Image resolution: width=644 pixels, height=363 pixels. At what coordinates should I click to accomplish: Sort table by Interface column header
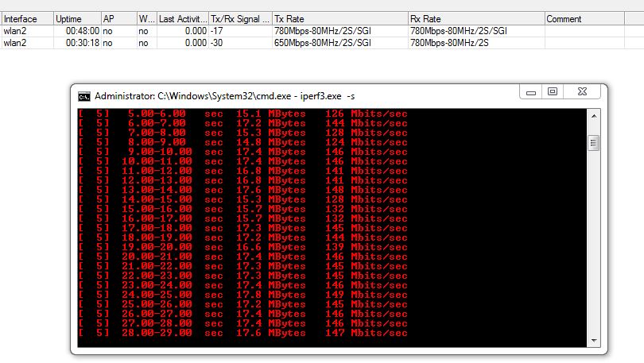pos(27,19)
